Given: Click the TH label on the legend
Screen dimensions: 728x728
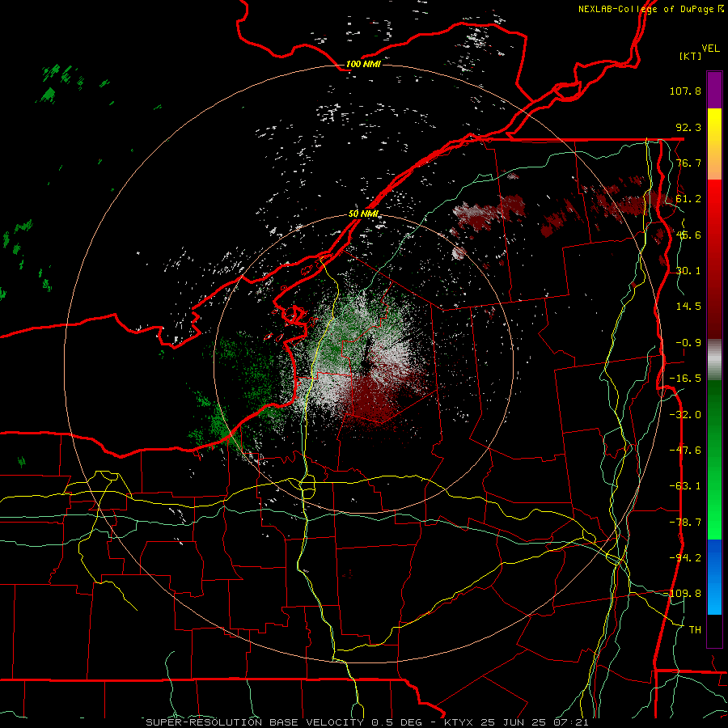Looking at the screenshot, I should point(695,630).
